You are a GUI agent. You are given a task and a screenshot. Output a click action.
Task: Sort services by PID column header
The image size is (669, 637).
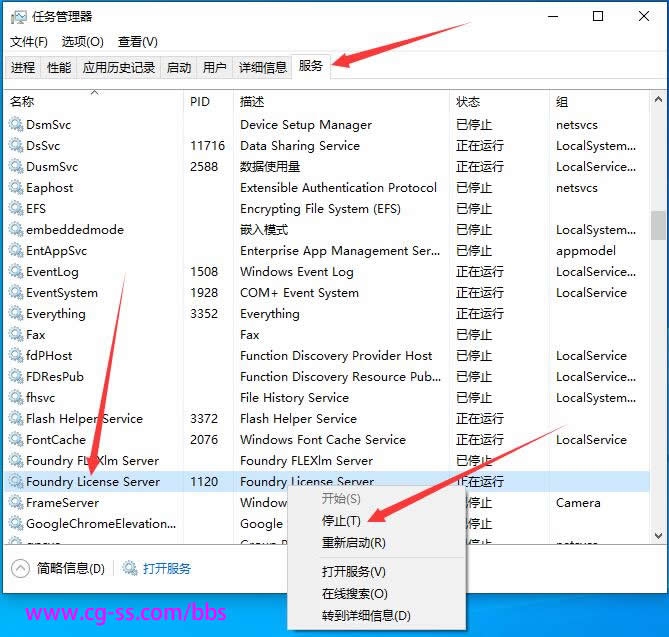[x=199, y=102]
